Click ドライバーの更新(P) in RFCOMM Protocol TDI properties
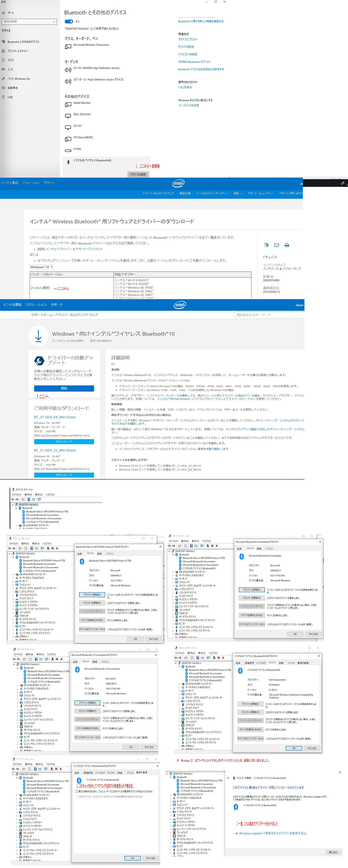 pos(92,603)
